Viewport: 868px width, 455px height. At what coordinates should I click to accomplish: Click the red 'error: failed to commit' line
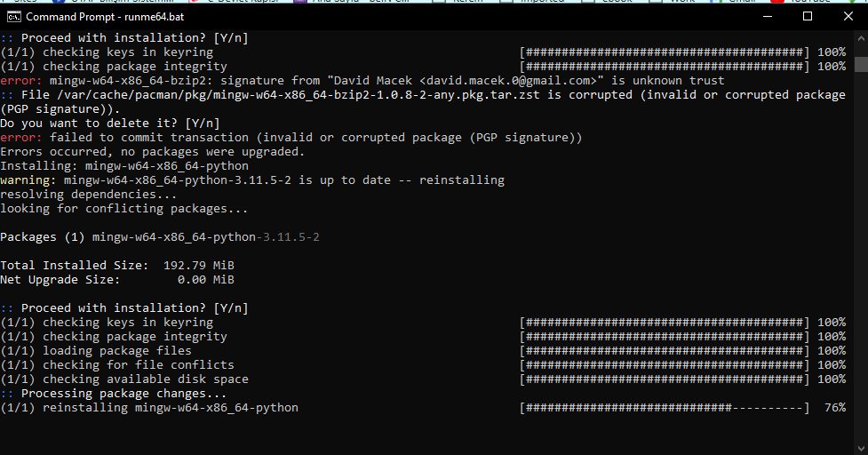[291, 138]
